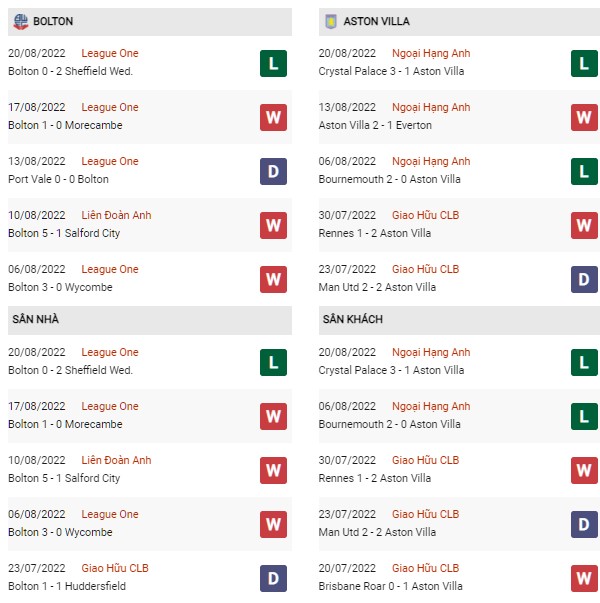Screen dimensions: 600x603
Task: Select the Sân Khách section header
Action: coord(459,320)
